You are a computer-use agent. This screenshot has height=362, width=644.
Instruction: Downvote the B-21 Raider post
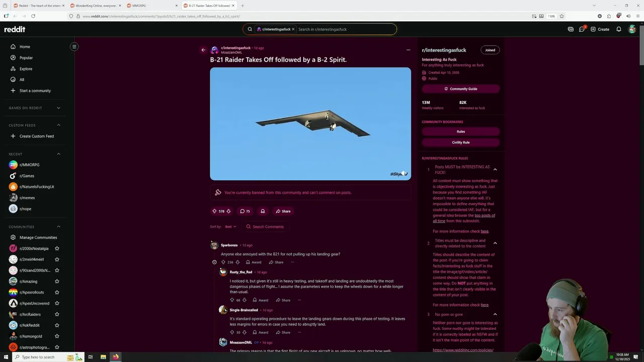(x=228, y=211)
